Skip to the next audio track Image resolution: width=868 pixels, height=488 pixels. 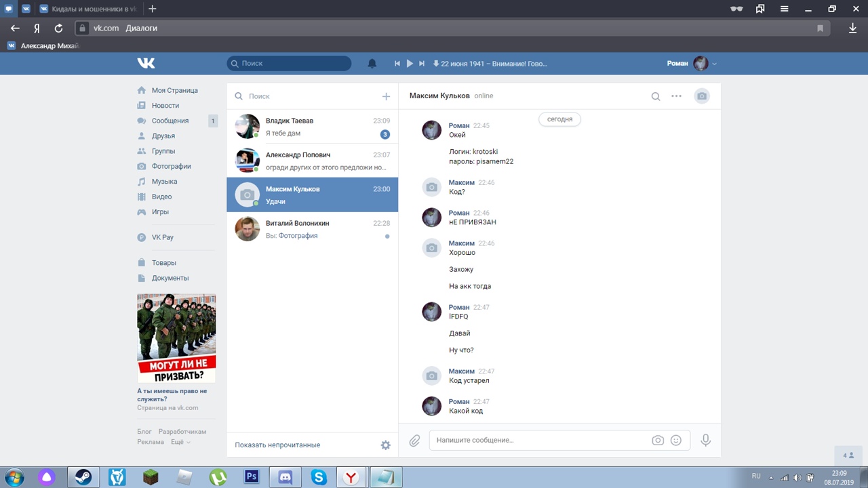[422, 63]
